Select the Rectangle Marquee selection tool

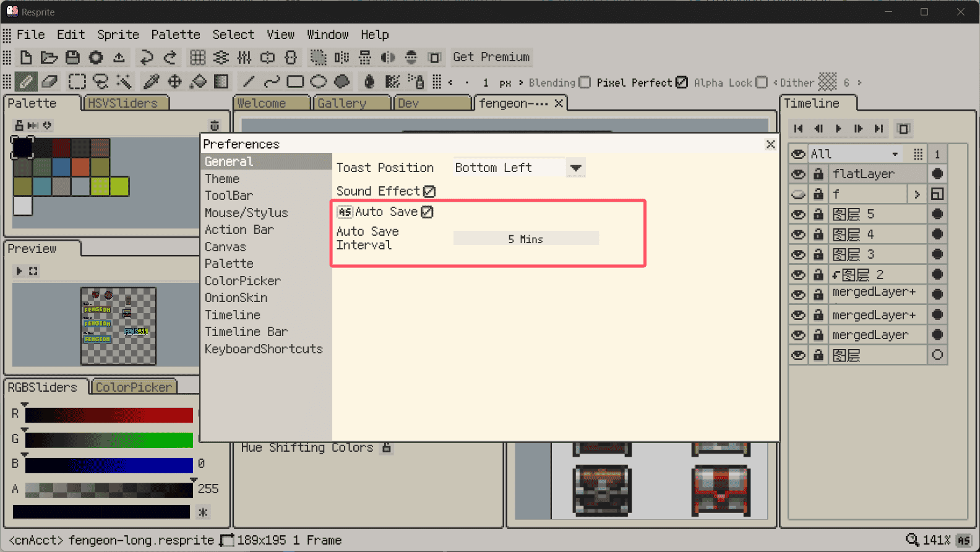[x=77, y=82]
